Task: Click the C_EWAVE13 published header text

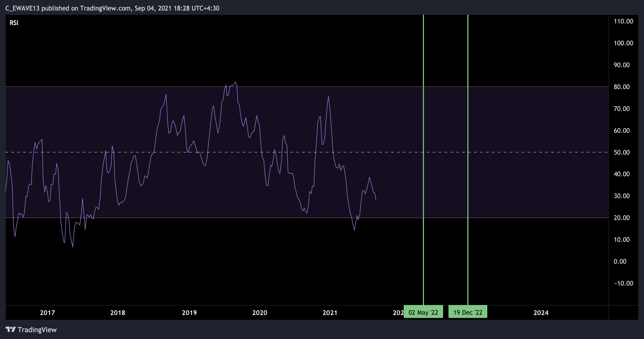Action: click(112, 8)
